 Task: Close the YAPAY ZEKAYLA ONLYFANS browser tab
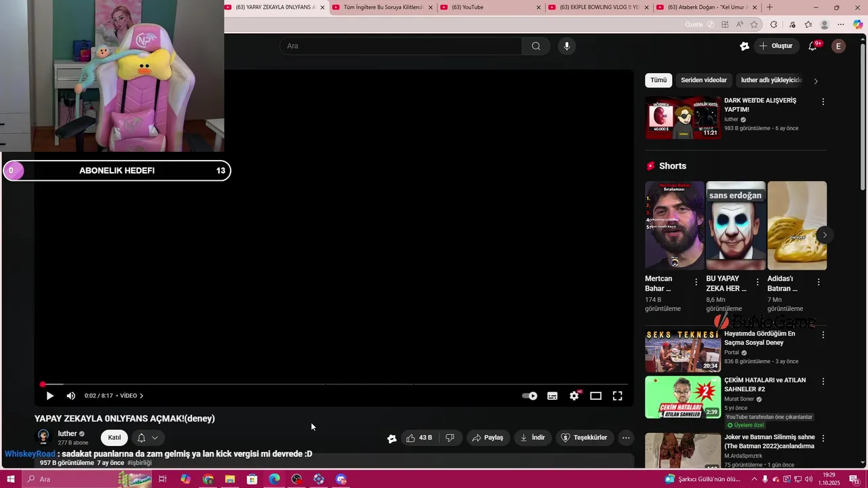click(323, 7)
